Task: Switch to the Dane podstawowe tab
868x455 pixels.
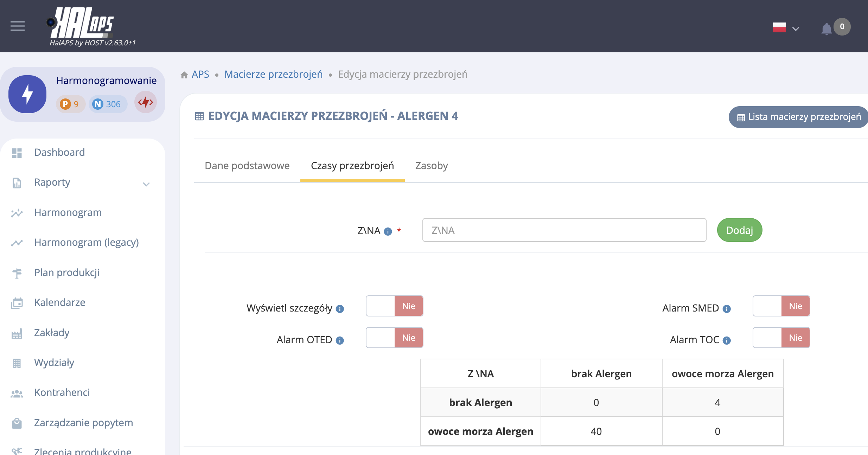Action: coord(247,166)
